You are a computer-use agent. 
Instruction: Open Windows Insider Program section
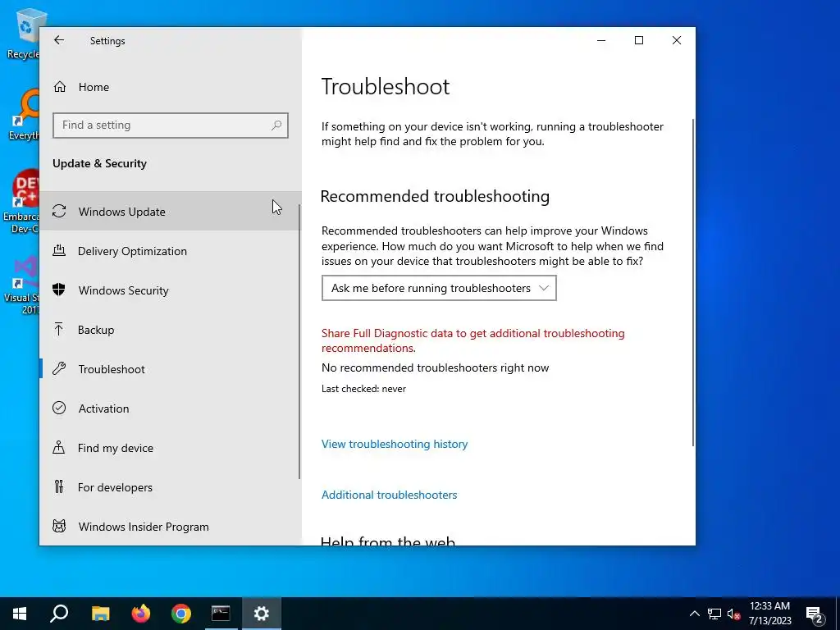coord(169,526)
